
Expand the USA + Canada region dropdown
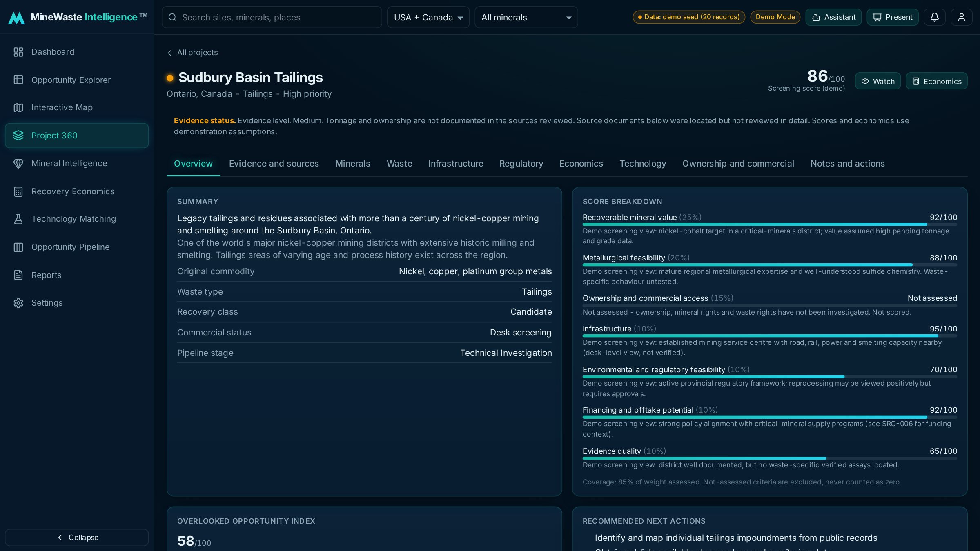(x=428, y=17)
